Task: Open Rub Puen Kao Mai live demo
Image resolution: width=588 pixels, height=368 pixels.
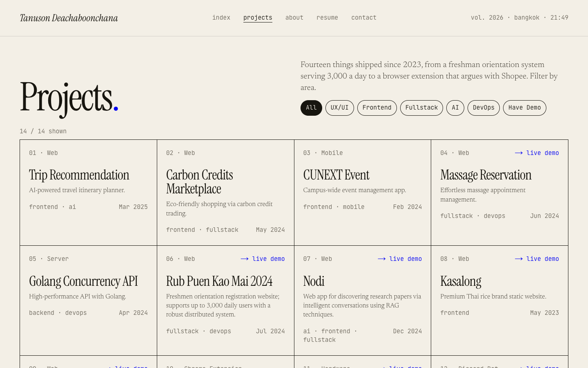Action: point(263,259)
